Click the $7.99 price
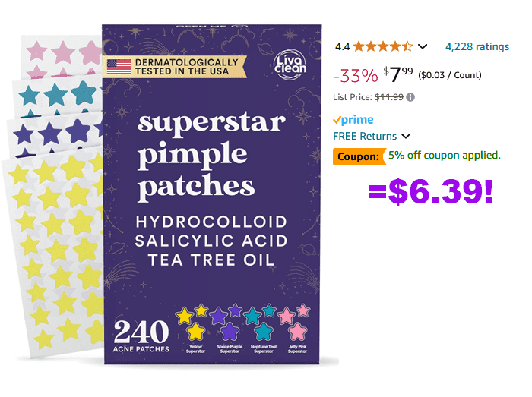Viewport: 532px width, 397px height. (398, 74)
